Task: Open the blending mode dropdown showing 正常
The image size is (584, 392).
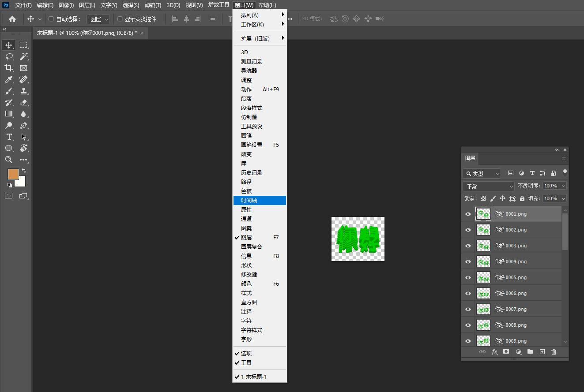Action: point(488,186)
